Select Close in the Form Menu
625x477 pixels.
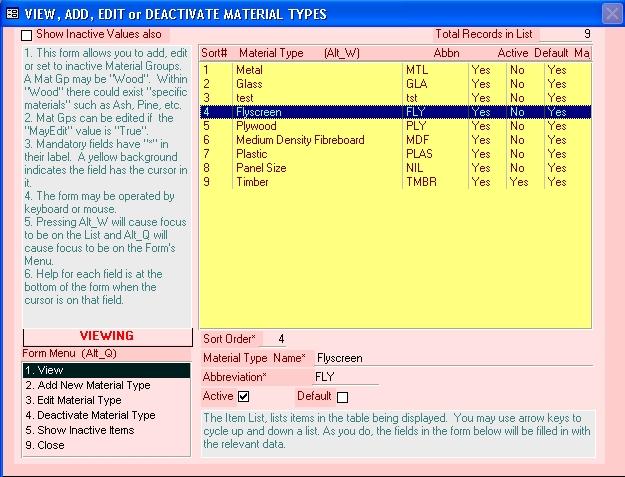pos(106,445)
